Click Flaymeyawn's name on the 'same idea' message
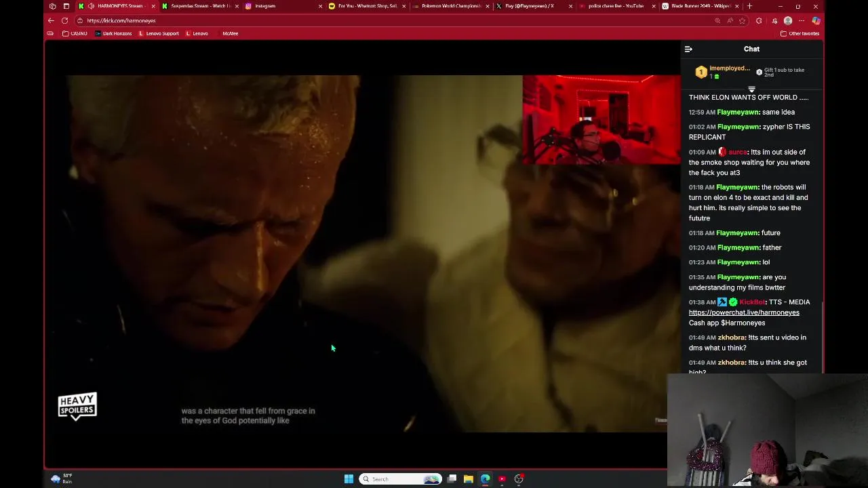 coord(738,113)
